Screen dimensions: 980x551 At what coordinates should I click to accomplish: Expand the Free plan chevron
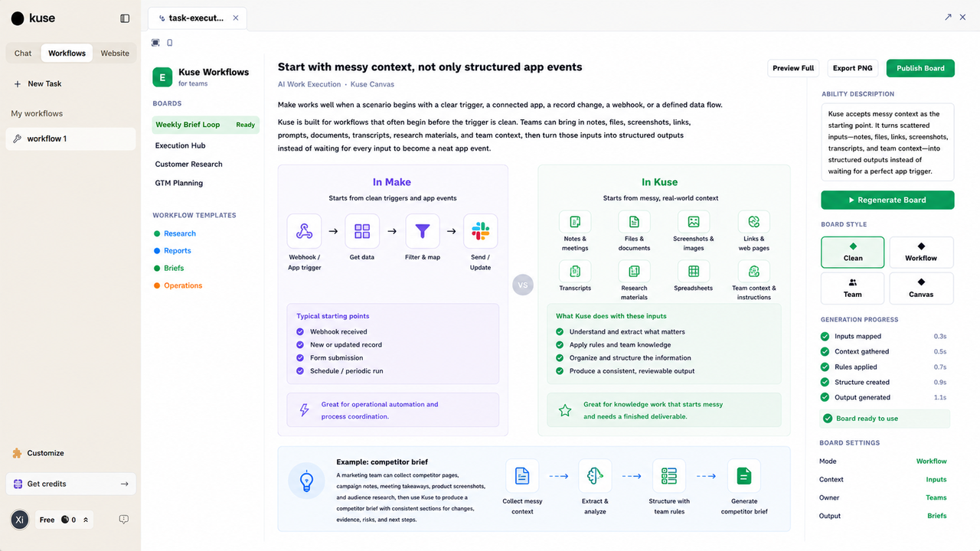(x=85, y=520)
